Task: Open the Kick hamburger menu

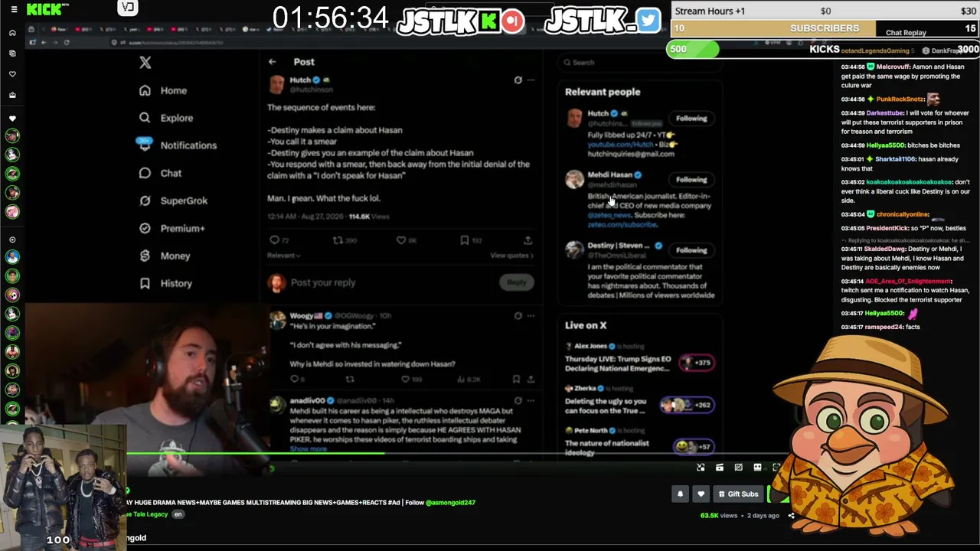Action: pyautogui.click(x=13, y=9)
